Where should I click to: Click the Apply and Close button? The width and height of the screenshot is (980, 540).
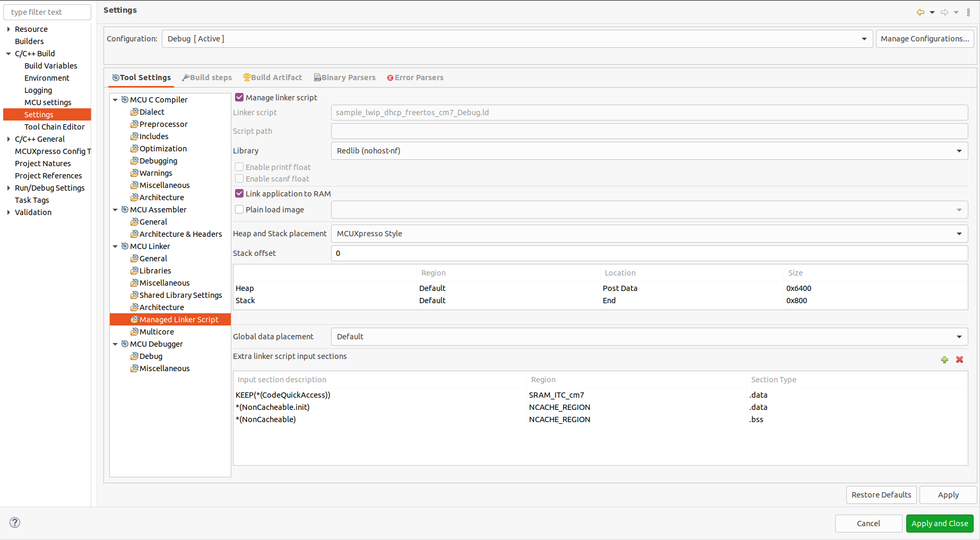coord(939,524)
